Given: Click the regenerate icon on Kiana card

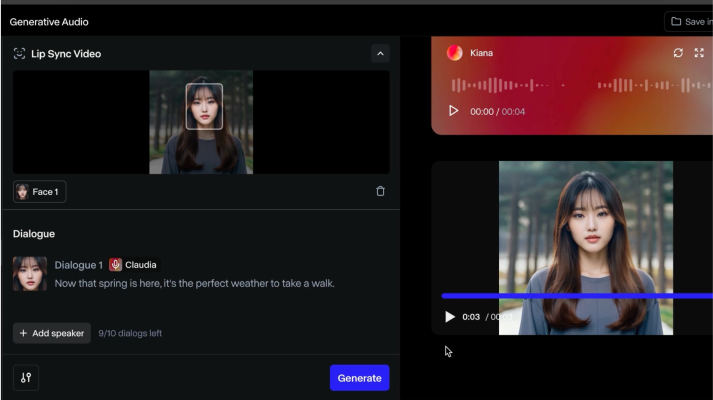Looking at the screenshot, I should click(678, 53).
